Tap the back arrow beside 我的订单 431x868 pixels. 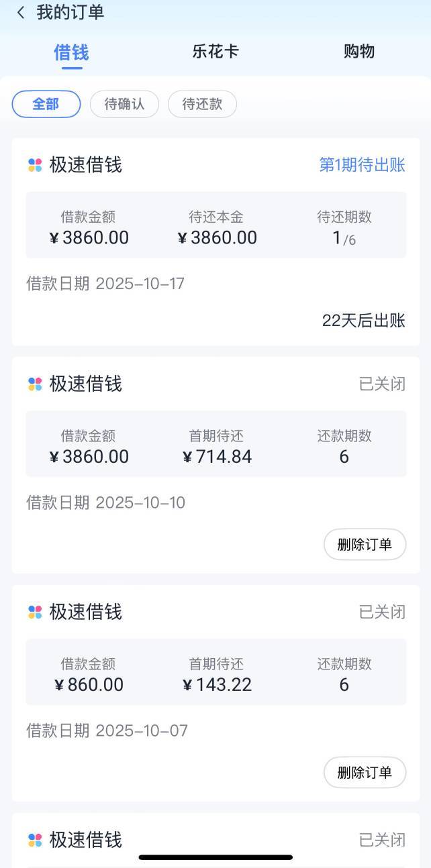click(21, 13)
